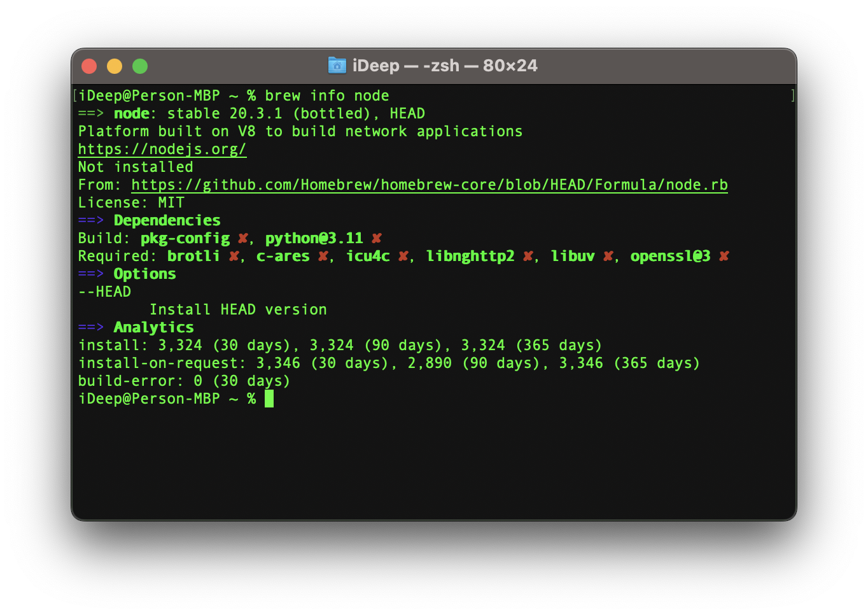Viewport: 868px width, 615px height.
Task: Click the red X beside c-ares
Action: point(323,256)
